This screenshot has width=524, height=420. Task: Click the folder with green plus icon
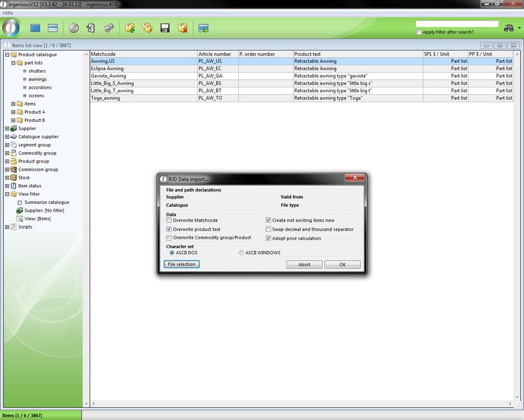(130, 28)
